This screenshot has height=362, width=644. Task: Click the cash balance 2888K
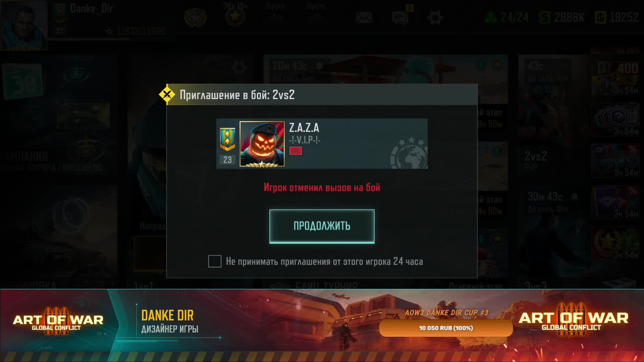click(x=562, y=17)
